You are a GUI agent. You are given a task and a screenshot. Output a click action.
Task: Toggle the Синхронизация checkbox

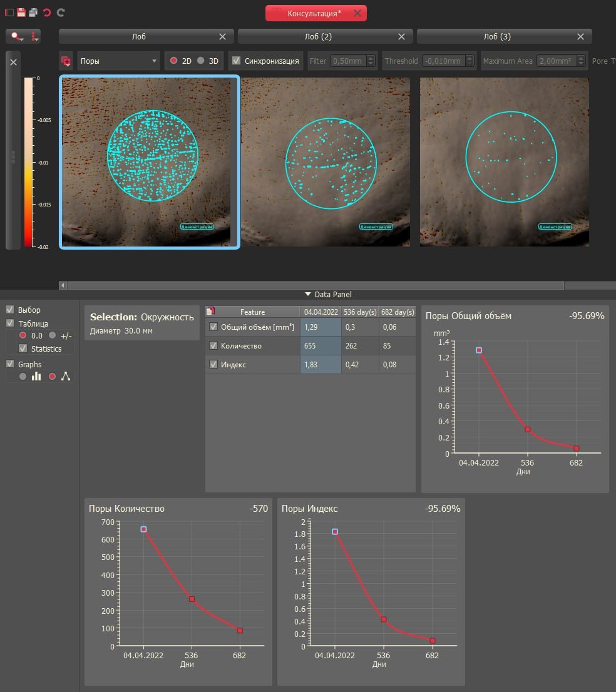[x=236, y=61]
